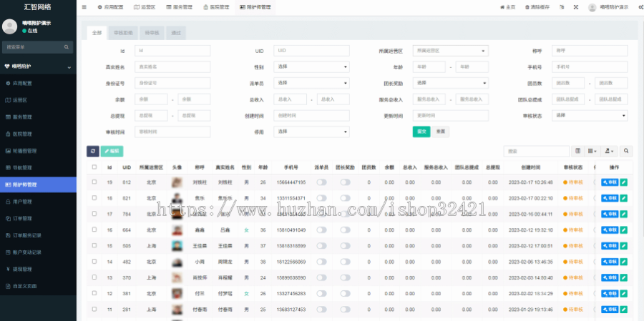Collapse the 嘀嗒陪护 sidebar menu group
This screenshot has height=321, width=644.
(38, 66)
